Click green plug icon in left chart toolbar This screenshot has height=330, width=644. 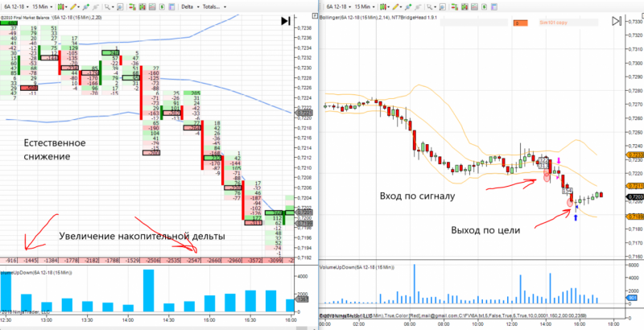click(86, 7)
